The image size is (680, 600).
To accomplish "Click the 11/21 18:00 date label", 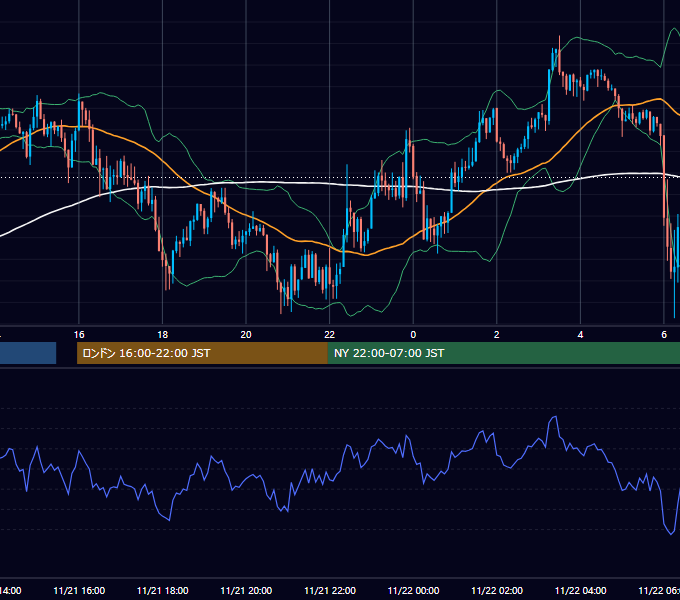I will pos(163,590).
